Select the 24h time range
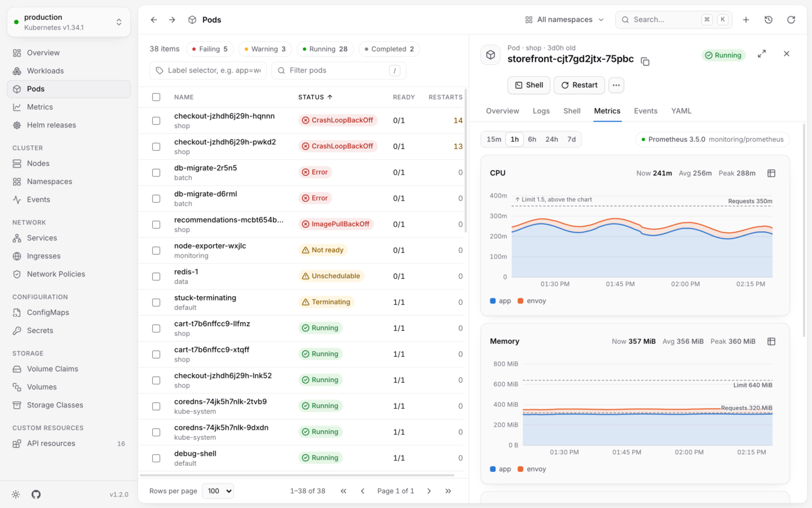Screen dimensions: 812x508 click(552, 139)
